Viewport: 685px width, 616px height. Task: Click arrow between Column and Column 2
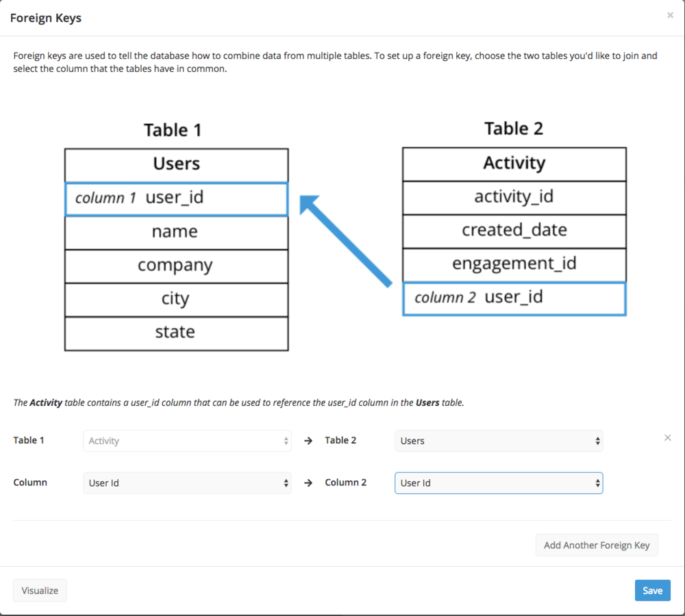pyautogui.click(x=308, y=483)
